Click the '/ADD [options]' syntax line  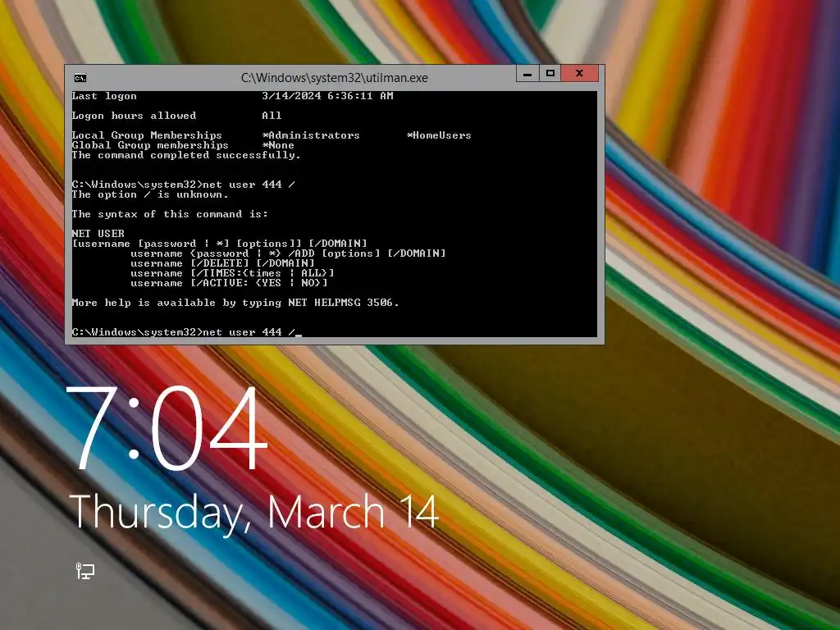pyautogui.click(x=288, y=253)
